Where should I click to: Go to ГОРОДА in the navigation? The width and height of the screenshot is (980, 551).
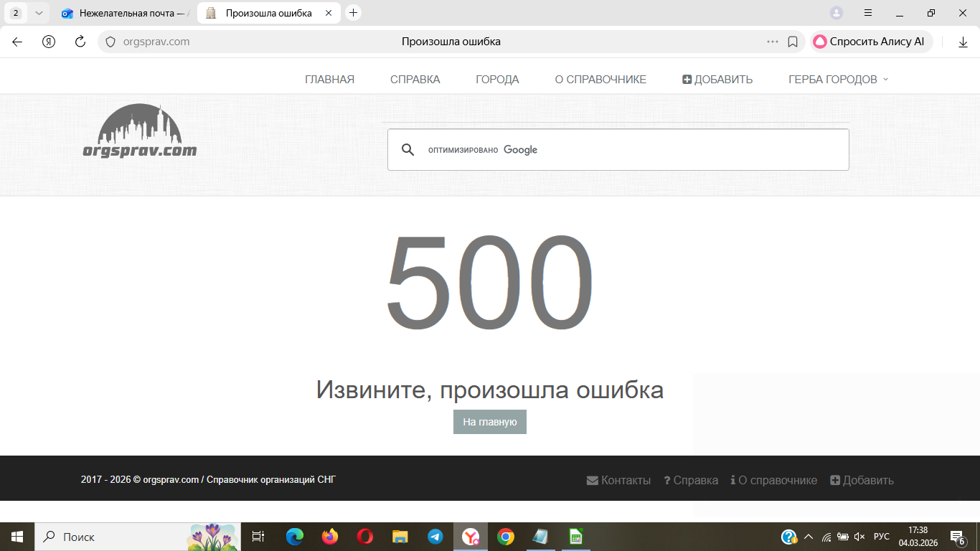point(497,80)
